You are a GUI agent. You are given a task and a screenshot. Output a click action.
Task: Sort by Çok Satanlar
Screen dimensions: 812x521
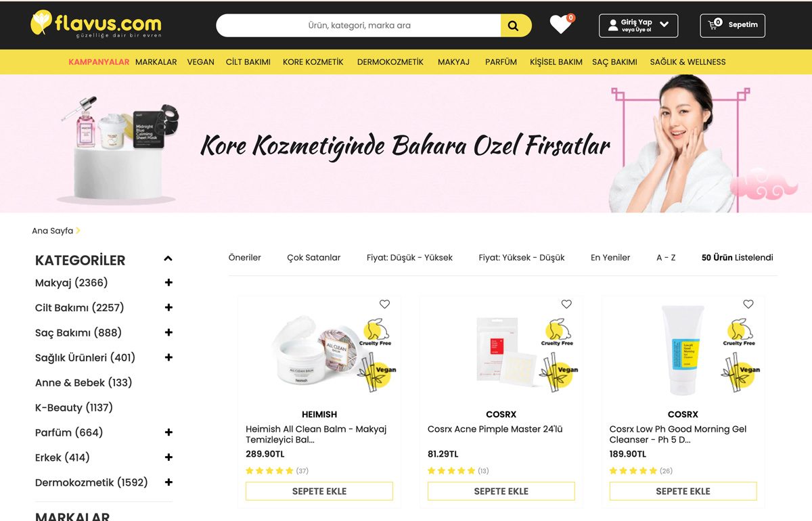(x=314, y=258)
